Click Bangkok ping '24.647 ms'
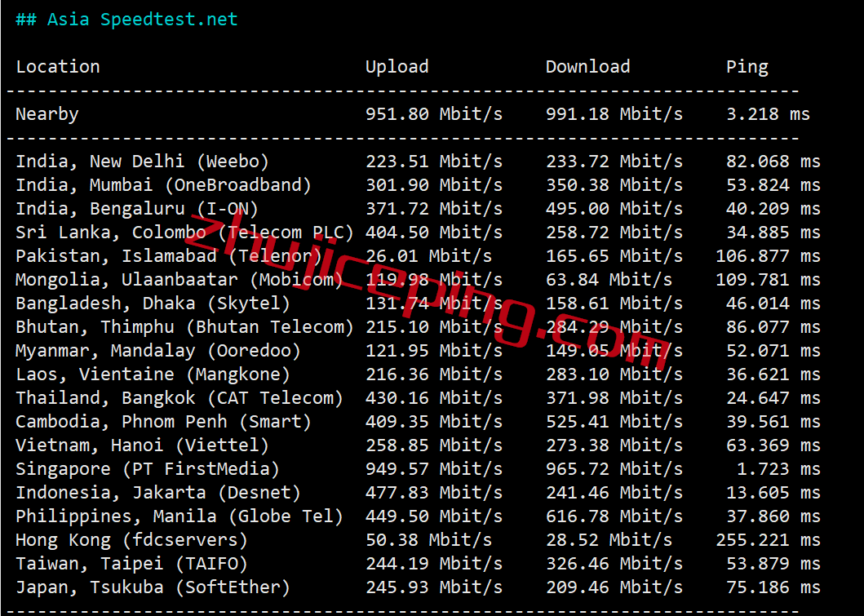The height and width of the screenshot is (616, 864). click(x=773, y=398)
